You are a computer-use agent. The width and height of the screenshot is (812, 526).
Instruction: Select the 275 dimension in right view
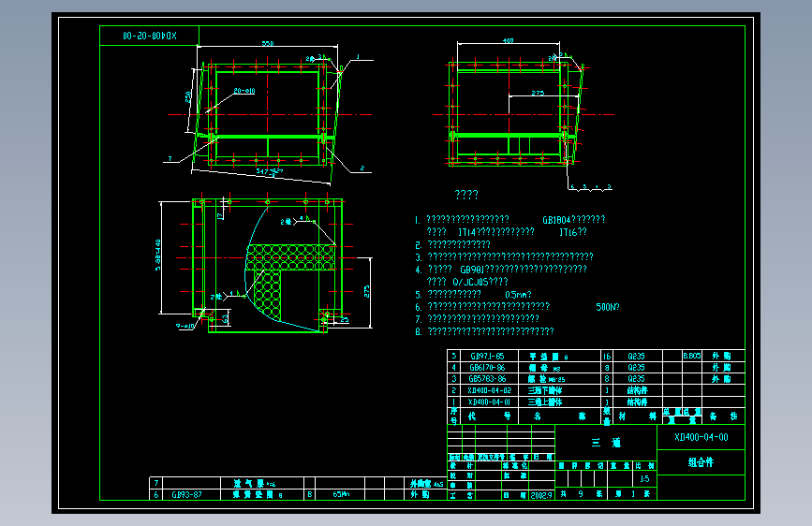(x=538, y=94)
